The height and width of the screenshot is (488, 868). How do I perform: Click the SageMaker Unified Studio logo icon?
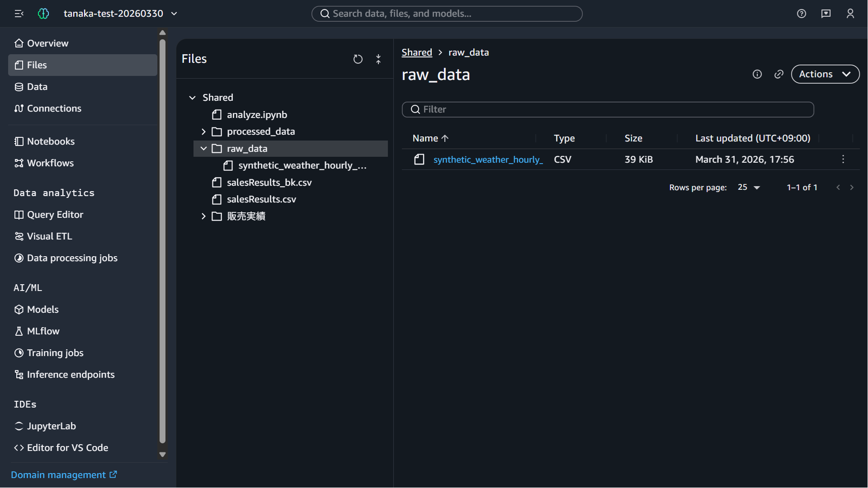43,14
